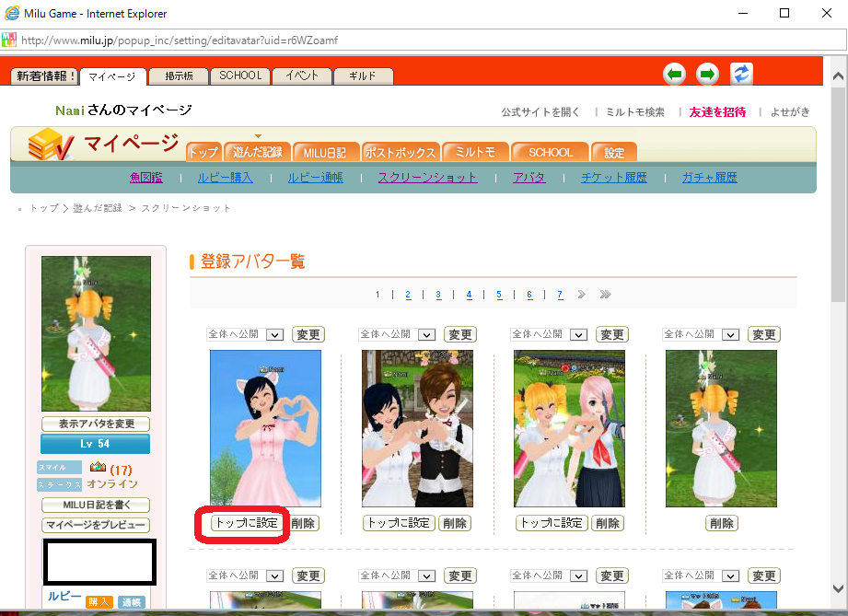The width and height of the screenshot is (848, 616).
Task: Click the ルビー 購入 button
Action: (x=99, y=602)
